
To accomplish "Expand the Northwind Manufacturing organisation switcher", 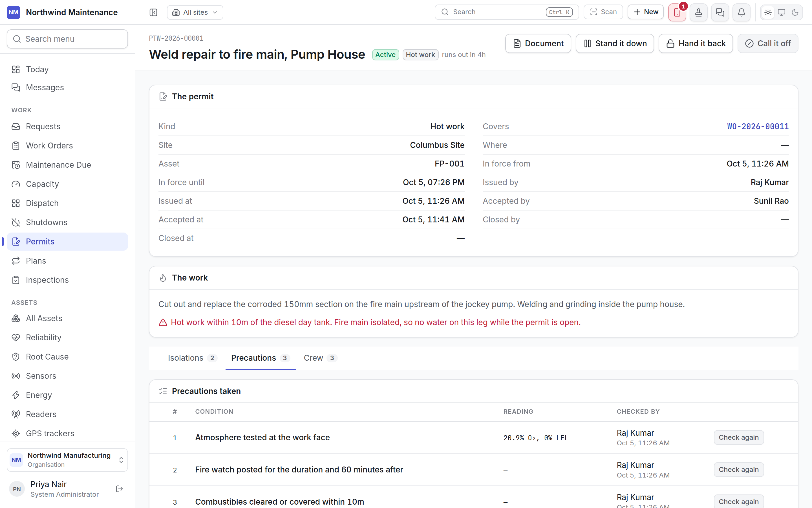I will pyautogui.click(x=67, y=460).
